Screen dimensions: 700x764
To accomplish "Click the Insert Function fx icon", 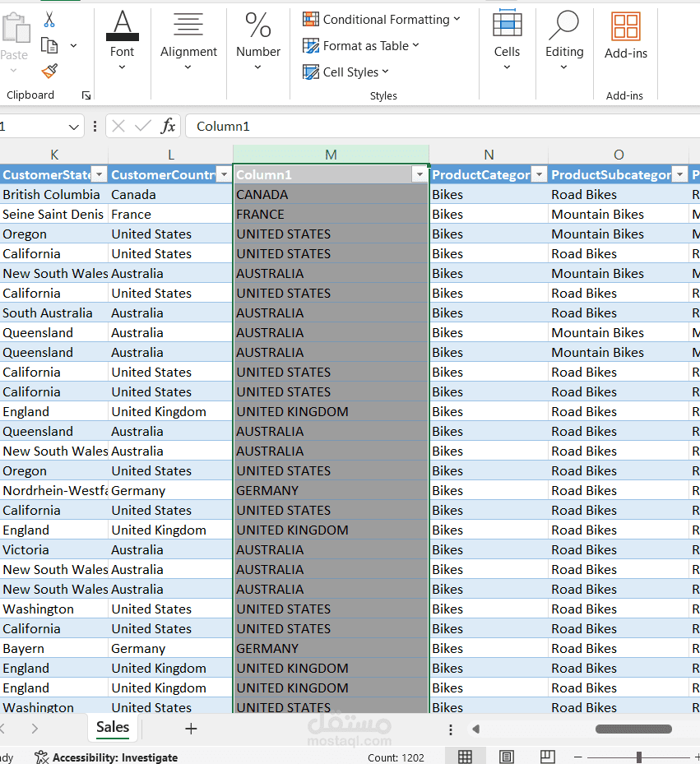I will [168, 126].
